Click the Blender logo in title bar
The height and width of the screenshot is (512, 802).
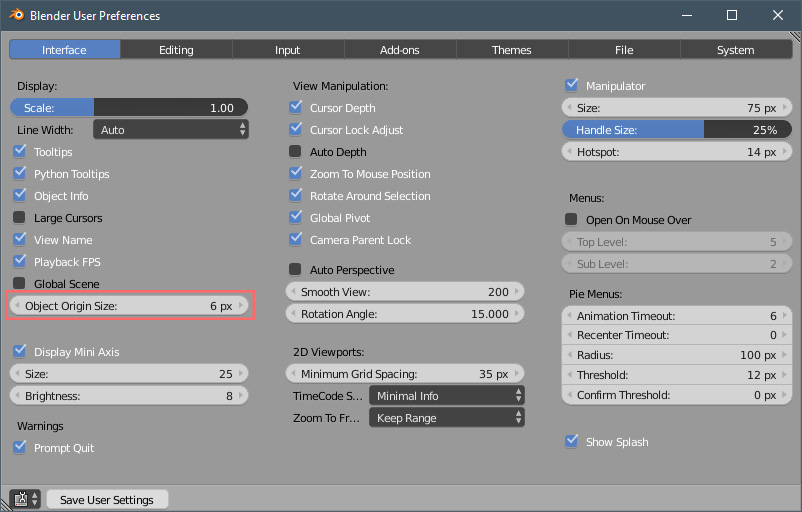(16, 15)
